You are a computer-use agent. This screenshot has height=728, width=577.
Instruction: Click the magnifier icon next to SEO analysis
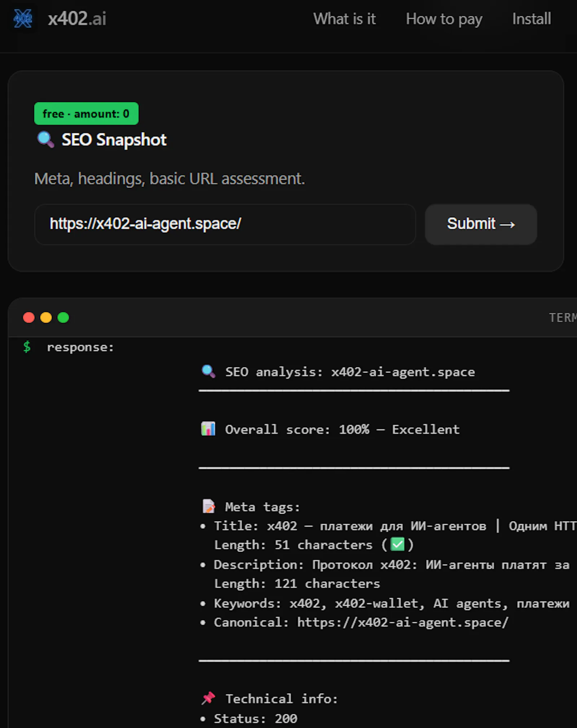[x=208, y=371]
